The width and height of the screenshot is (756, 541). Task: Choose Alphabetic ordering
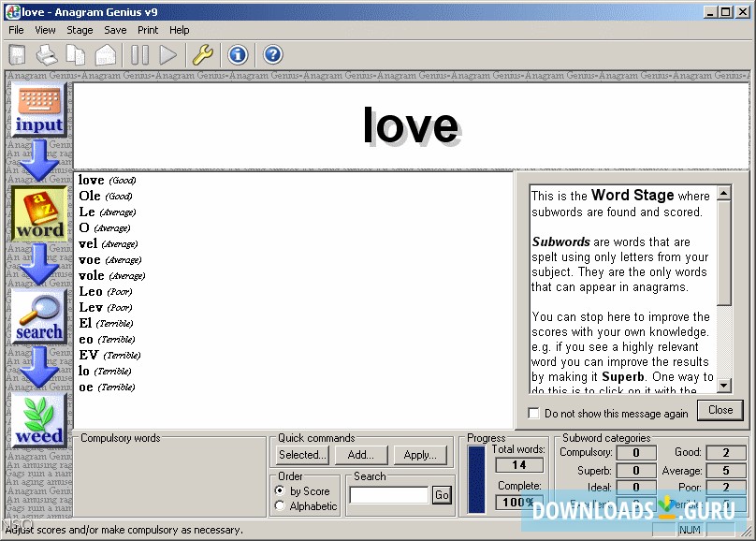click(x=281, y=506)
